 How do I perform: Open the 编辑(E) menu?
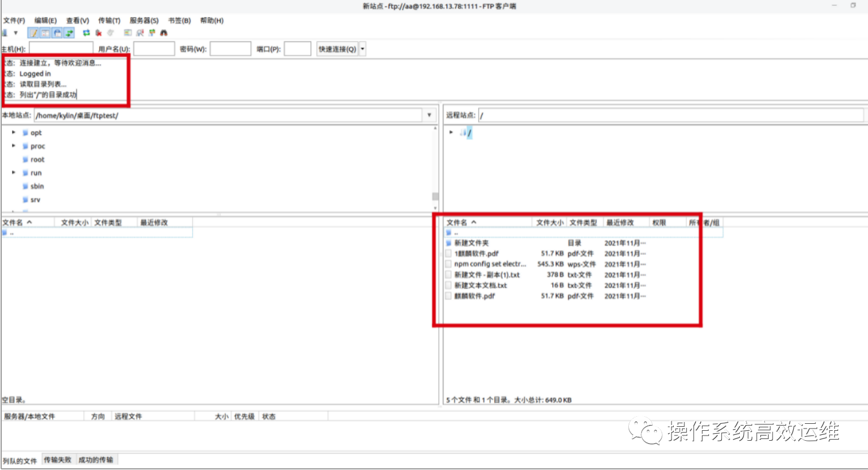click(x=46, y=20)
